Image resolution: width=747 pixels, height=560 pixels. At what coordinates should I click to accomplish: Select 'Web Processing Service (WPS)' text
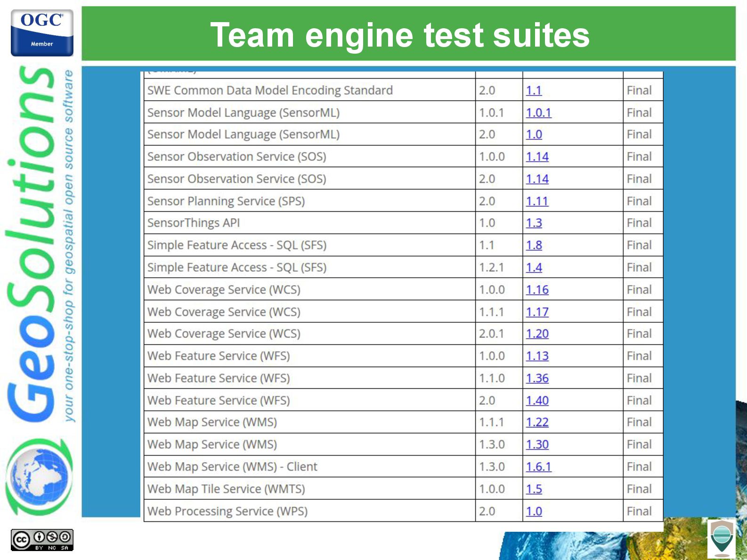[x=227, y=511]
